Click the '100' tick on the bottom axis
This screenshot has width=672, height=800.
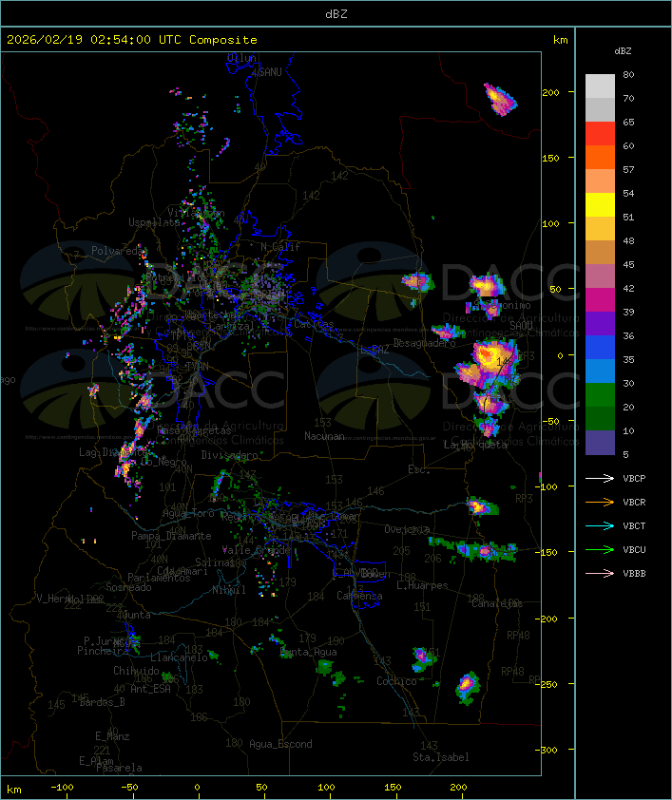(325, 788)
